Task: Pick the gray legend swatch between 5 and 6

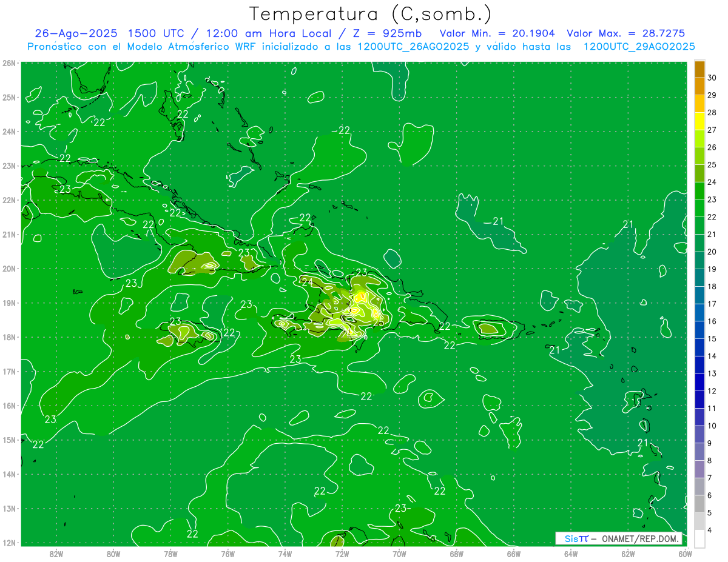Action: coord(699,504)
